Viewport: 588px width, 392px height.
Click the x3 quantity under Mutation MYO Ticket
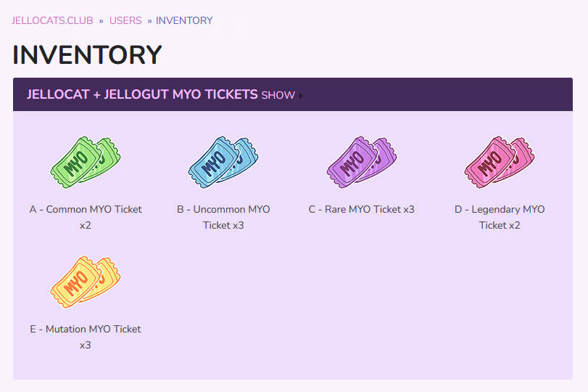[86, 345]
